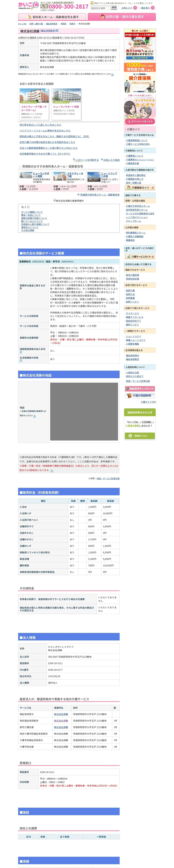Click the printer icon link このページを印刷する

(x=86, y=160)
